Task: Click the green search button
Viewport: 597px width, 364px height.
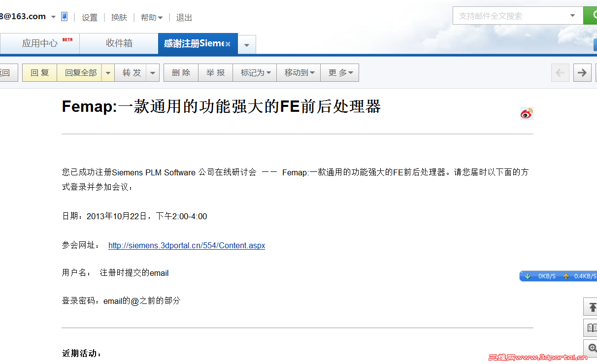Action: 590,16
